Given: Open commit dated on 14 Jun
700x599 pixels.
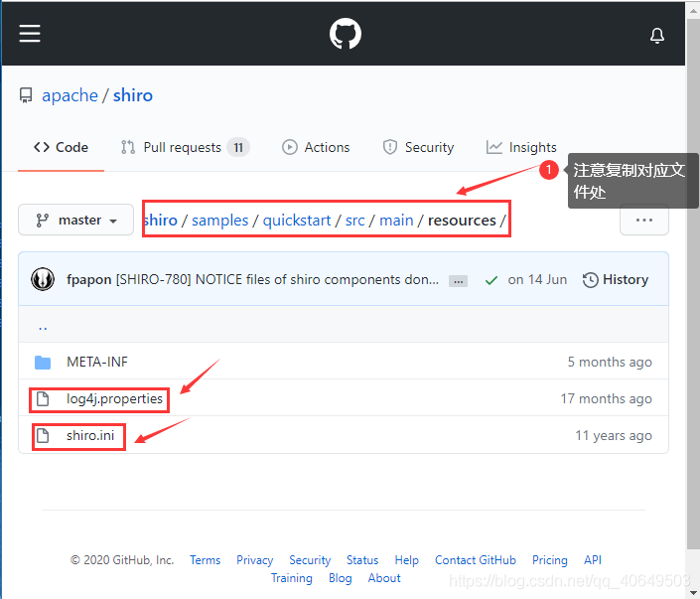Looking at the screenshot, I should (x=537, y=279).
